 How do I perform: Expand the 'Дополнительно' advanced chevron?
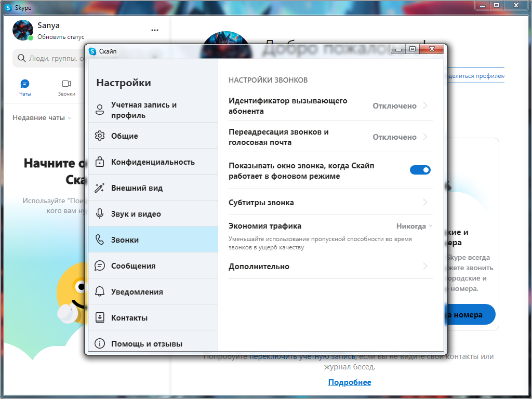pos(425,267)
